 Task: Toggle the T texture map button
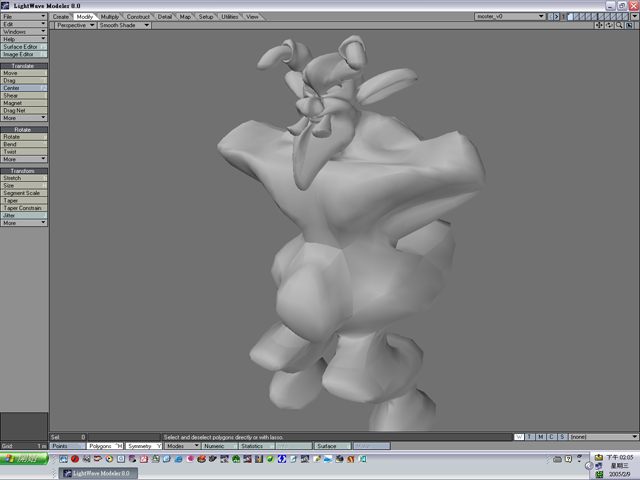pyautogui.click(x=530, y=437)
